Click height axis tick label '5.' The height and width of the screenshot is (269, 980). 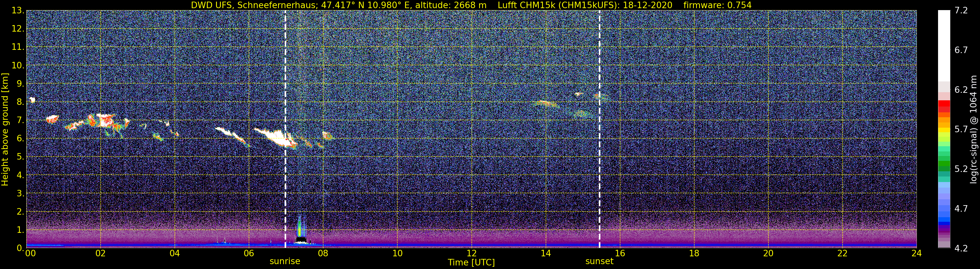20,157
